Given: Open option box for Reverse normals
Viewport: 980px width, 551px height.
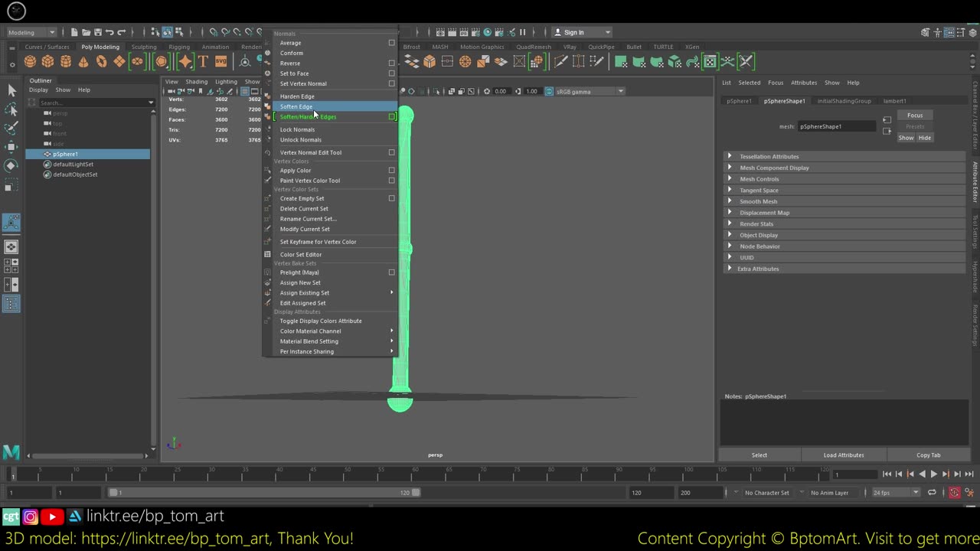Looking at the screenshot, I should (391, 63).
